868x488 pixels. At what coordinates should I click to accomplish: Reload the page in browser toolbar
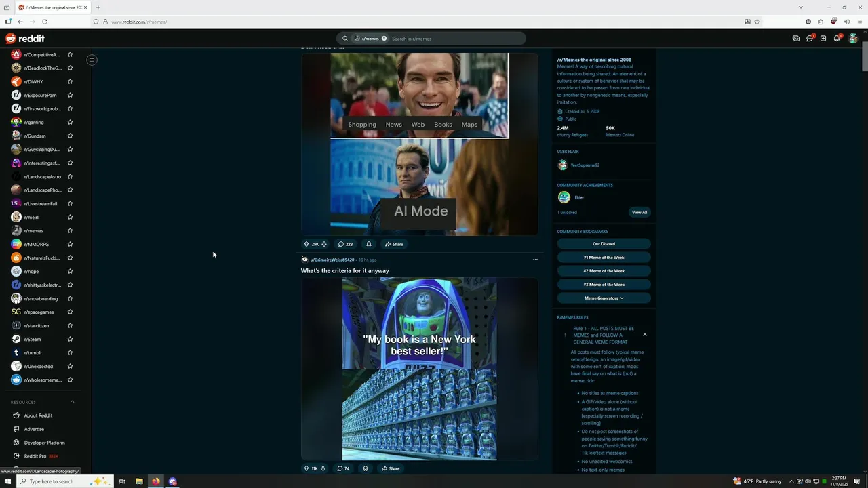(x=45, y=22)
